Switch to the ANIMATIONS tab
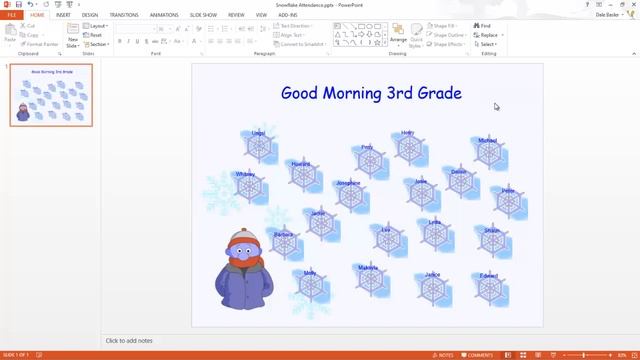640x360 pixels. [164, 15]
